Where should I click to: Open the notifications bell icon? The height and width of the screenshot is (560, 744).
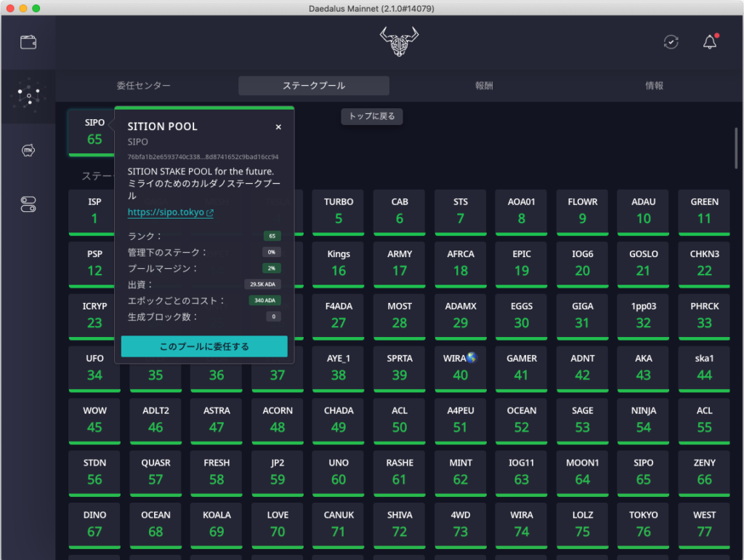[x=710, y=43]
